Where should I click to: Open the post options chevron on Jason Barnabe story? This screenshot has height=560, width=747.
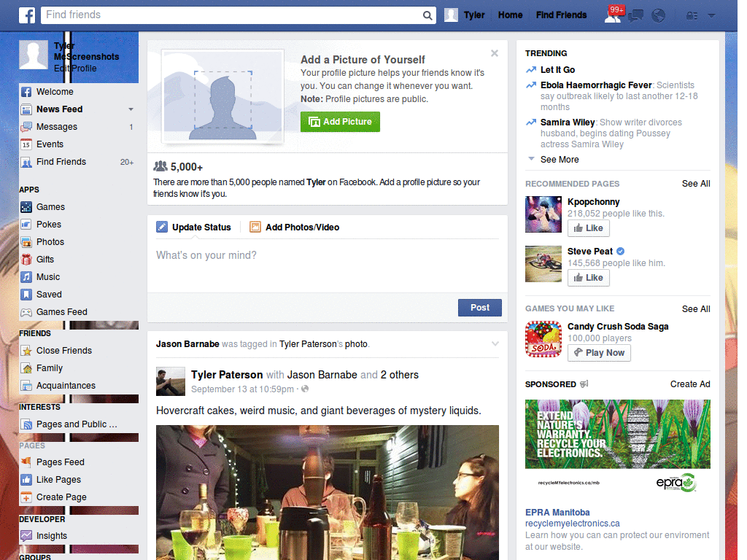pyautogui.click(x=495, y=344)
